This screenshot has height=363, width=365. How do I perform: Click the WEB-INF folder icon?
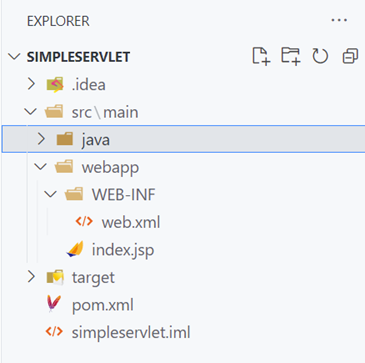(74, 194)
